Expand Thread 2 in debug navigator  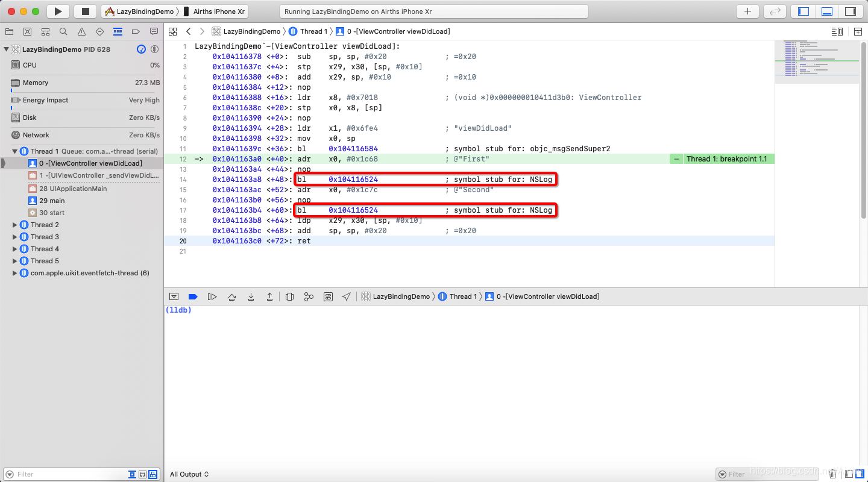click(15, 225)
